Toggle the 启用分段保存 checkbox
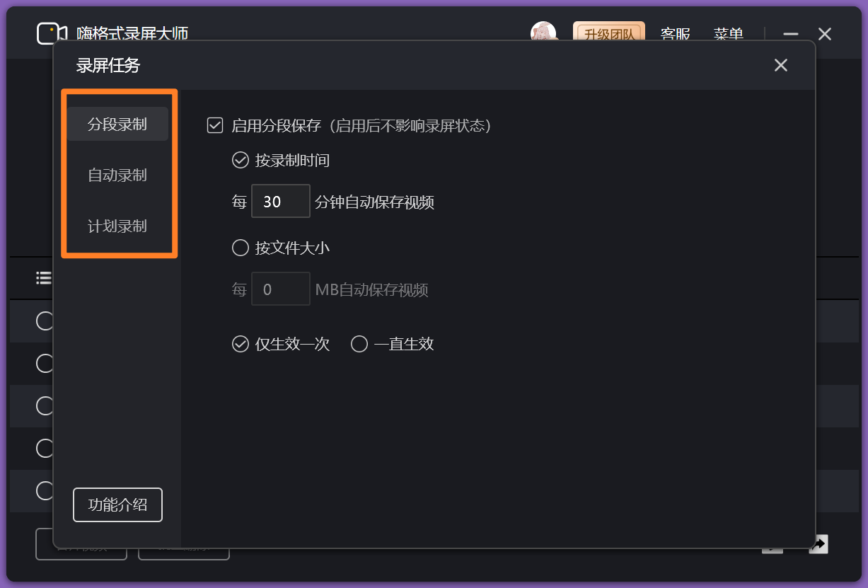The width and height of the screenshot is (868, 588). point(215,126)
